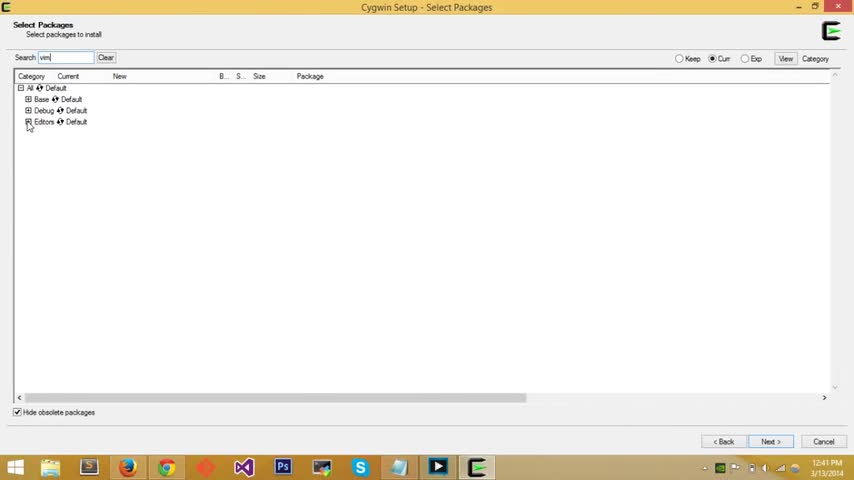Click the View button
854x480 pixels.
(x=785, y=59)
